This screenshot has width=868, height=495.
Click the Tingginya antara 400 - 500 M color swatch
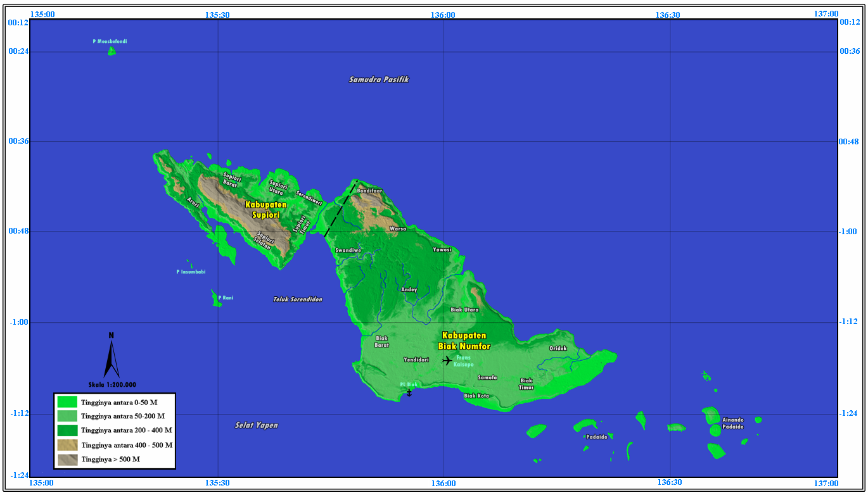click(67, 445)
